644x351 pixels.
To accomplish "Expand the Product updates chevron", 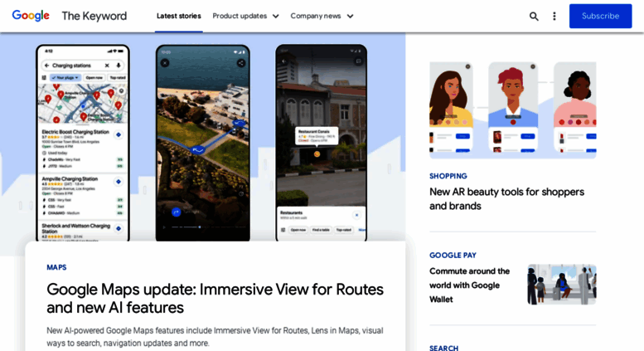I will [x=276, y=17].
